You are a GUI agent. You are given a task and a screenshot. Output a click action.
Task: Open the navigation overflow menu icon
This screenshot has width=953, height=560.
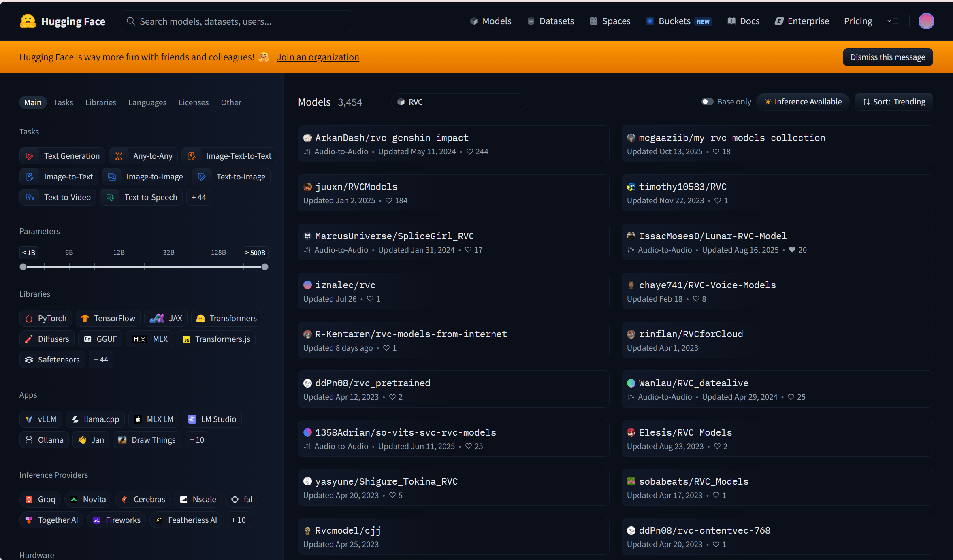[893, 21]
